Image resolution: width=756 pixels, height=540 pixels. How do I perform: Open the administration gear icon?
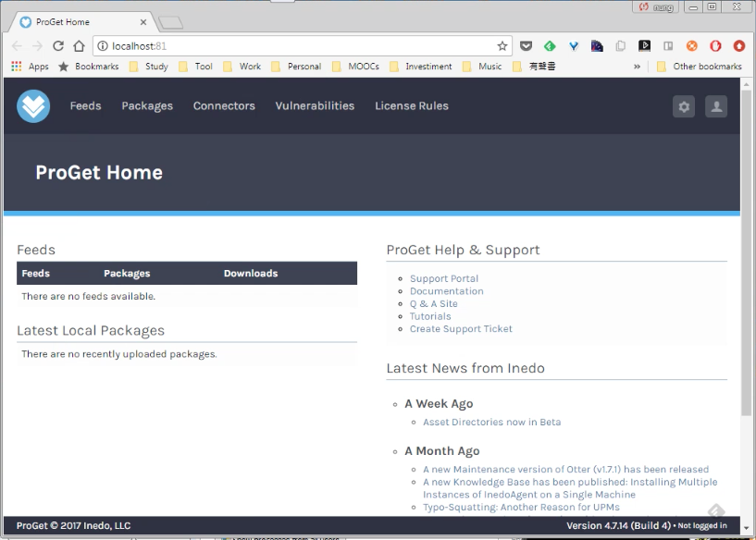coord(684,106)
